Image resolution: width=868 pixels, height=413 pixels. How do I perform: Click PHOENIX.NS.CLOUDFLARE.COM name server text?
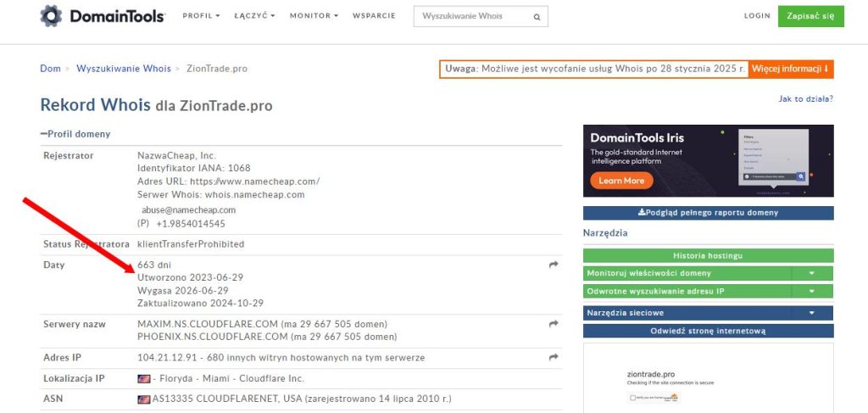(x=213, y=337)
